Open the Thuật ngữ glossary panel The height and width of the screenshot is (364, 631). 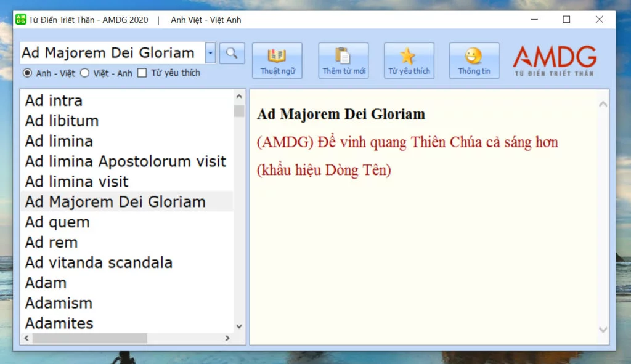pyautogui.click(x=277, y=60)
